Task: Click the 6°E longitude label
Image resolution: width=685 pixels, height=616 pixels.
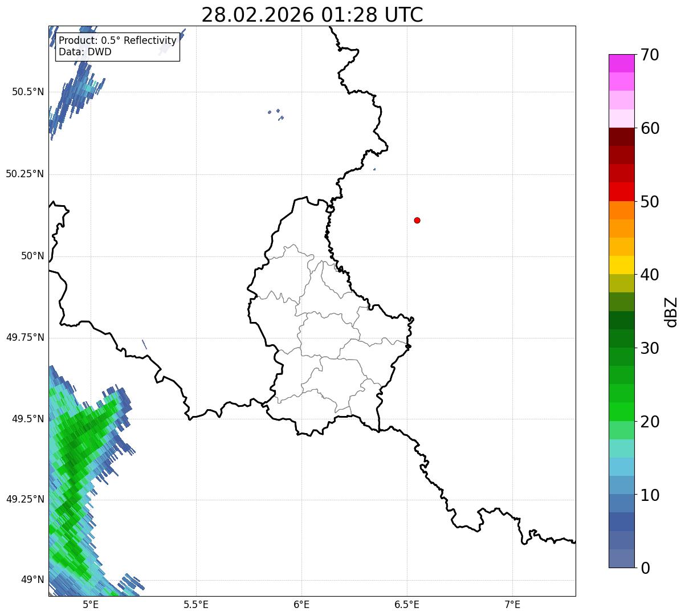Action: (x=301, y=604)
